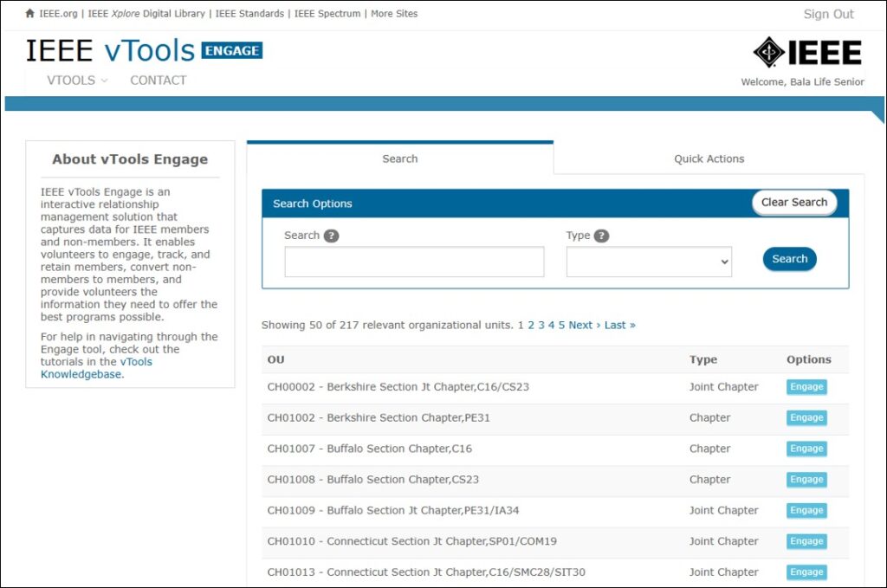Viewport: 887px width, 588px height.
Task: Click the Type column header
Action: coord(703,359)
